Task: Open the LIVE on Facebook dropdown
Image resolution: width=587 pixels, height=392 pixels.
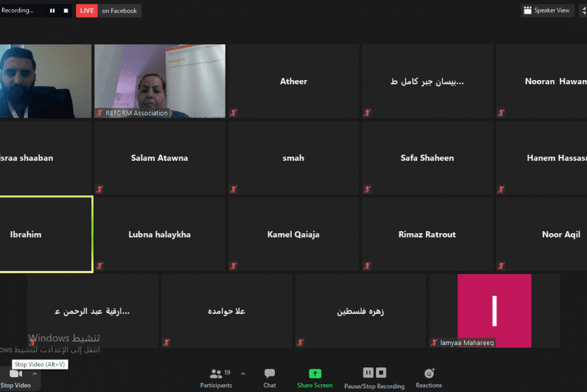Action: pos(120,11)
